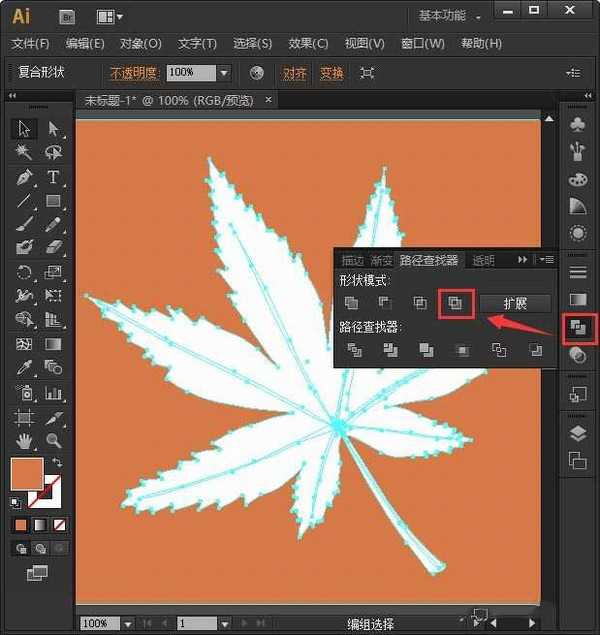Activate the Hand tool
Screen dimensions: 600x635
point(25,441)
